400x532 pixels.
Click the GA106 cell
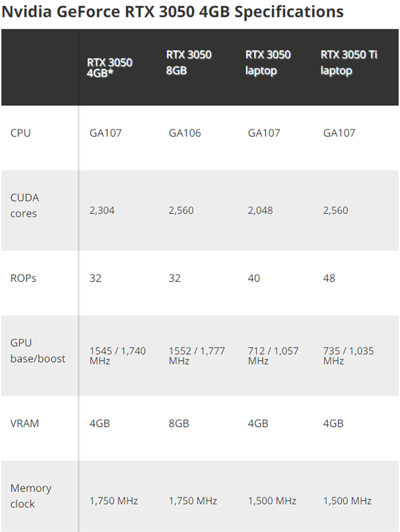pyautogui.click(x=185, y=133)
